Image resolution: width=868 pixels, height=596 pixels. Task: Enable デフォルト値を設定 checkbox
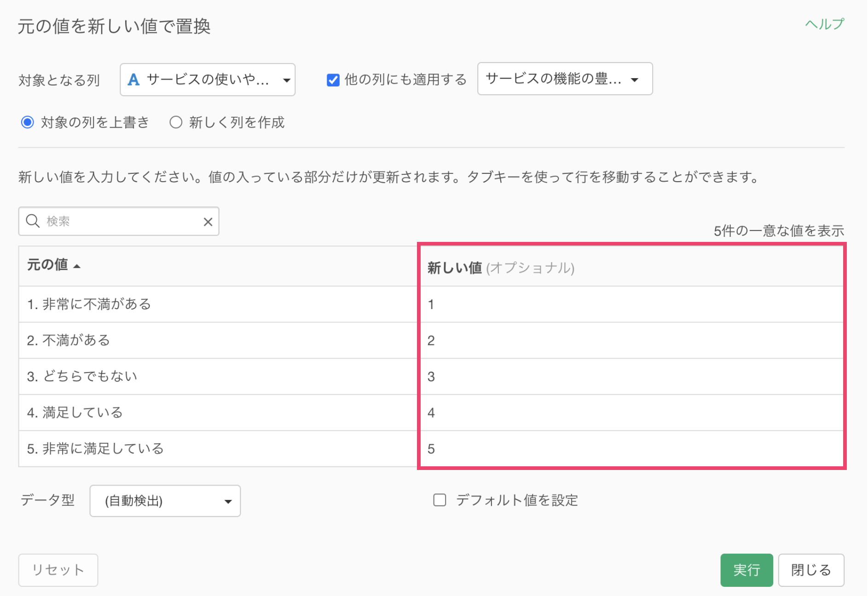pyautogui.click(x=440, y=500)
